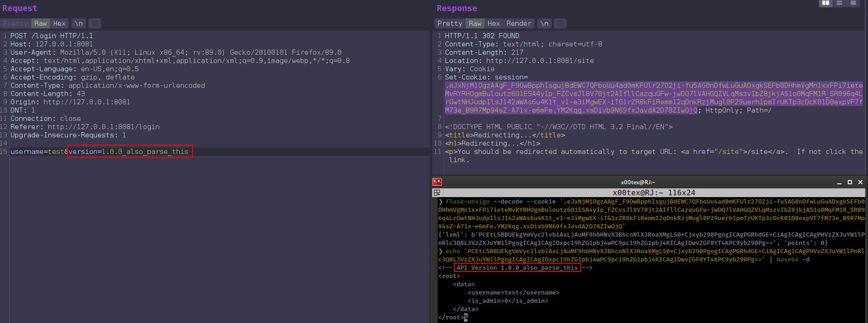This screenshot has width=868, height=323.
Task: Select the top-bottom stacked layout icon
Action: coord(839,3)
